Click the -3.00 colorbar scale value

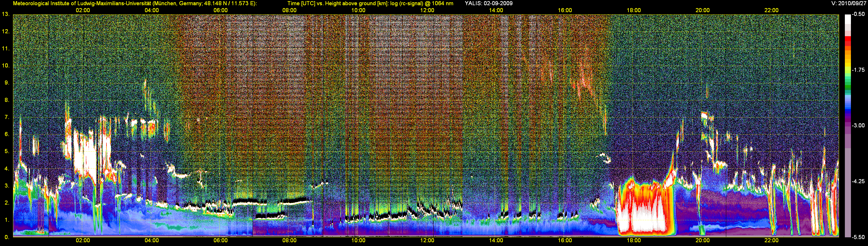coord(858,125)
